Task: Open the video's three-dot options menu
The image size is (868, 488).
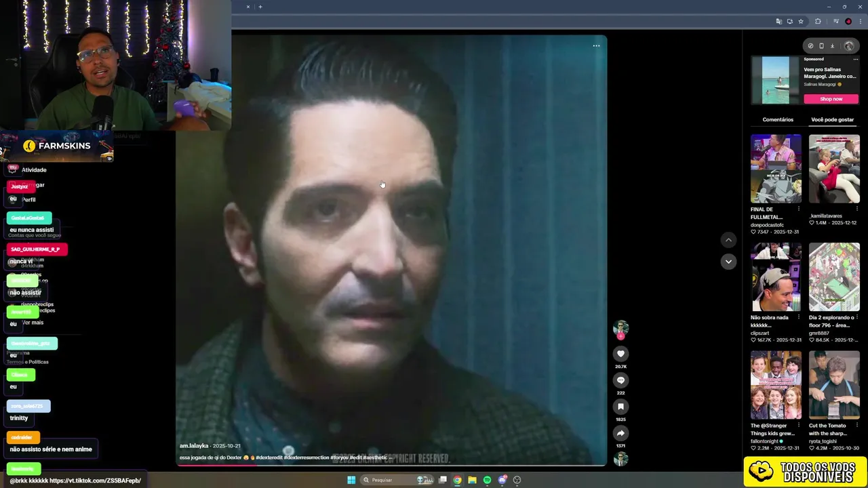Action: click(x=596, y=46)
